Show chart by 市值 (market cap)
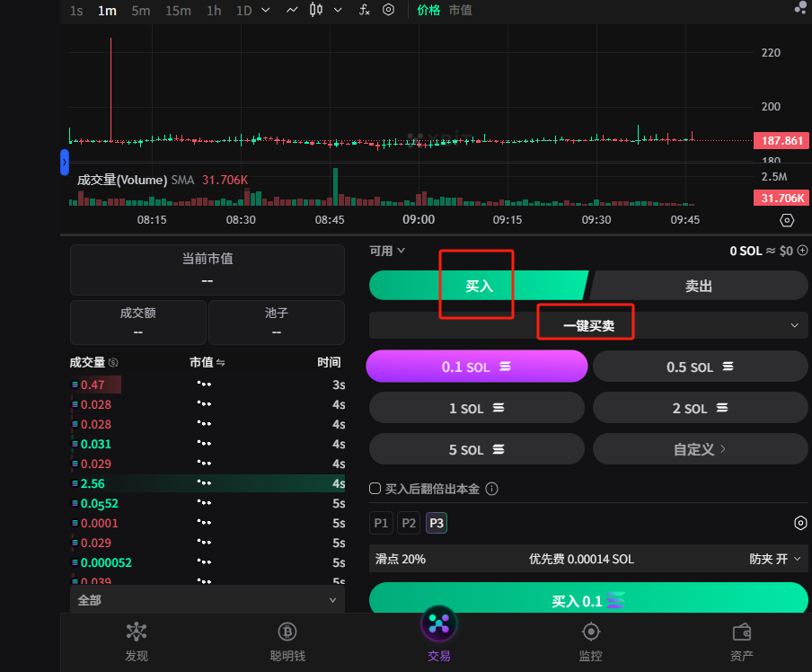 pos(461,10)
